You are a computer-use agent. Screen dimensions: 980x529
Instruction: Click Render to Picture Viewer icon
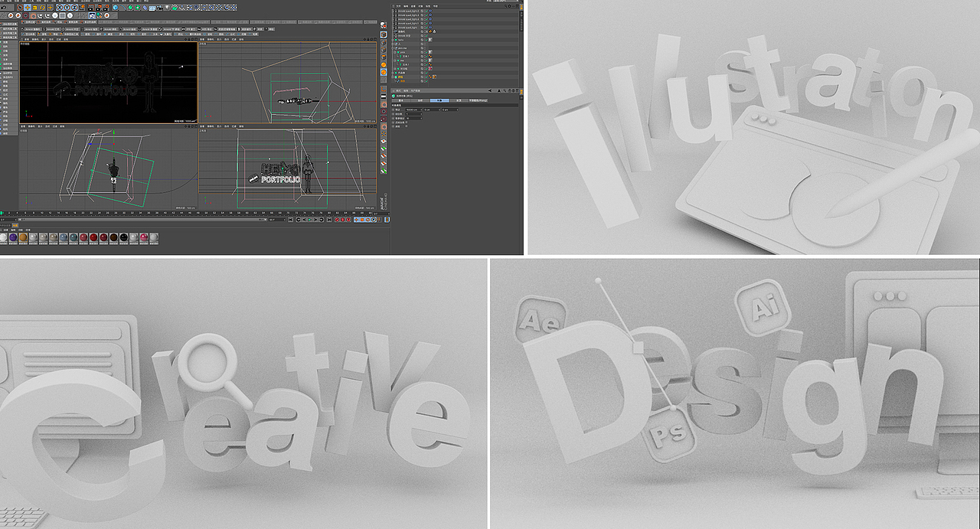pyautogui.click(x=99, y=8)
